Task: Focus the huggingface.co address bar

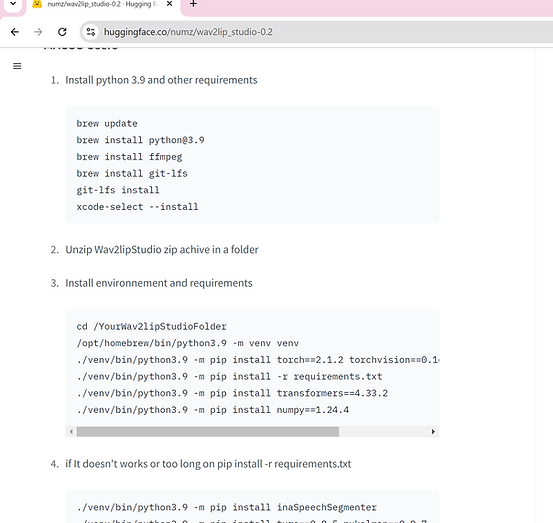Action: [x=317, y=32]
